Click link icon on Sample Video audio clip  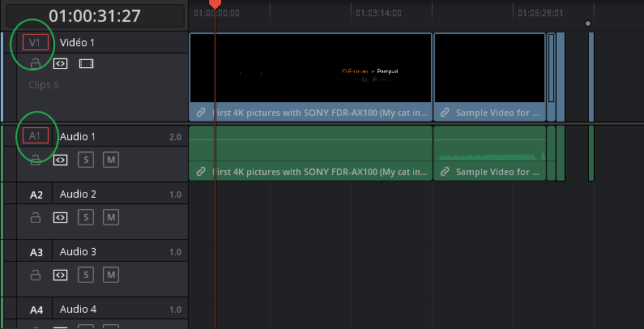[x=445, y=172]
